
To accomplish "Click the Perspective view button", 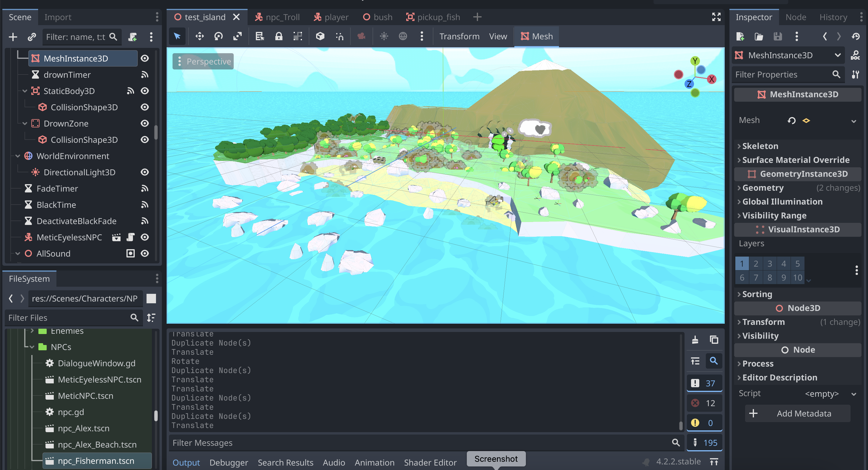I will (203, 61).
